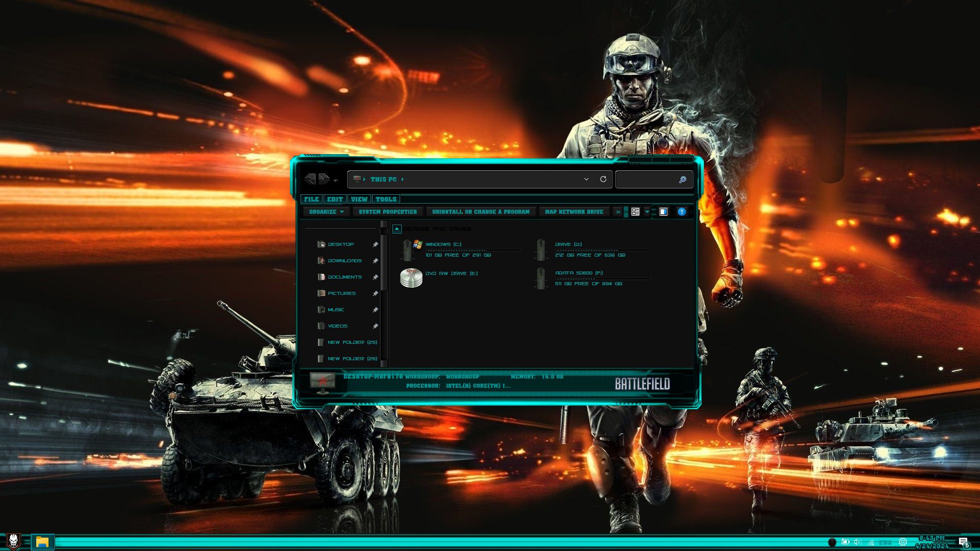Open the Organize dropdown
This screenshot has height=551, width=980.
click(326, 212)
